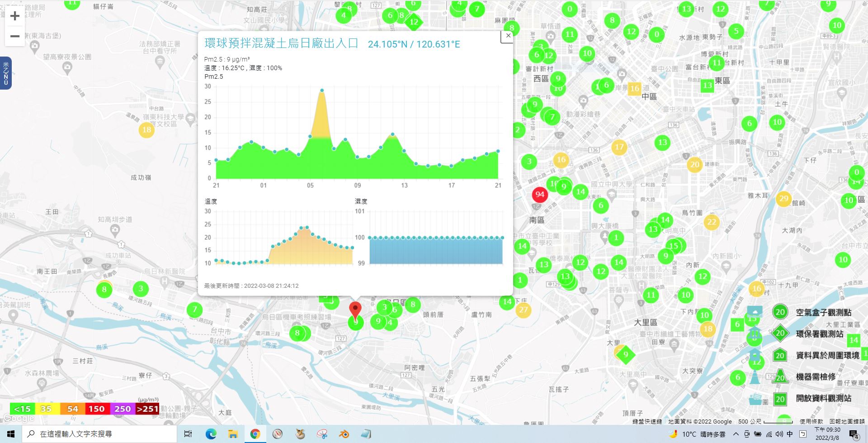Select the yellow marker showing 29
Viewport: 868px width, 443px height.
783,199
